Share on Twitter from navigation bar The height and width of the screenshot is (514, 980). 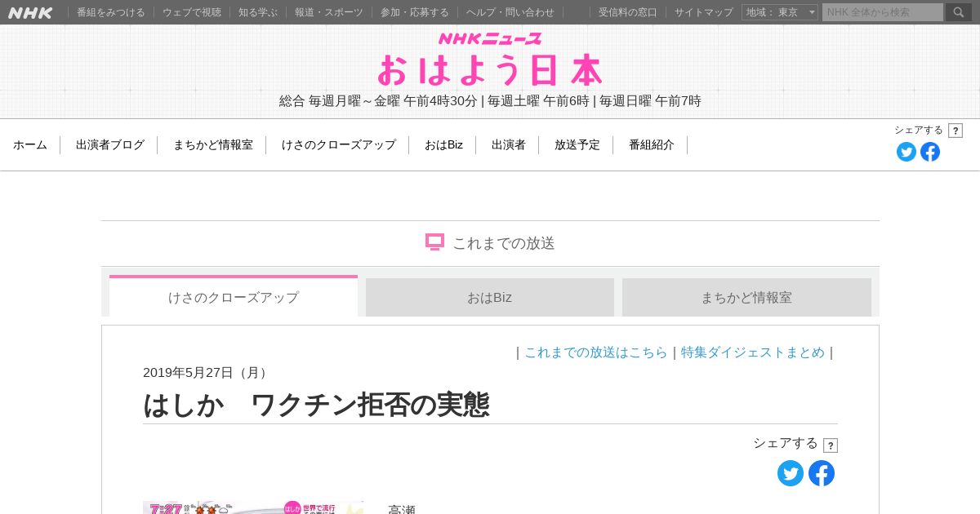[x=906, y=152]
